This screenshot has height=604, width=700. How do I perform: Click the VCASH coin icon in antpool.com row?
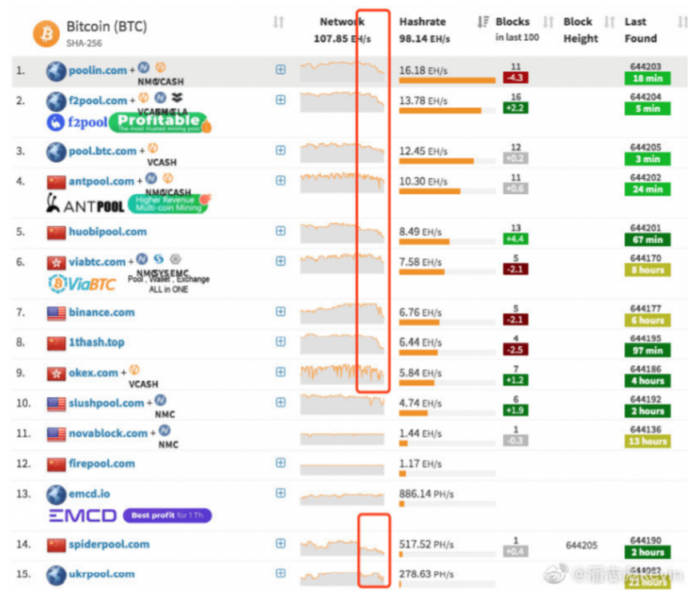(168, 179)
